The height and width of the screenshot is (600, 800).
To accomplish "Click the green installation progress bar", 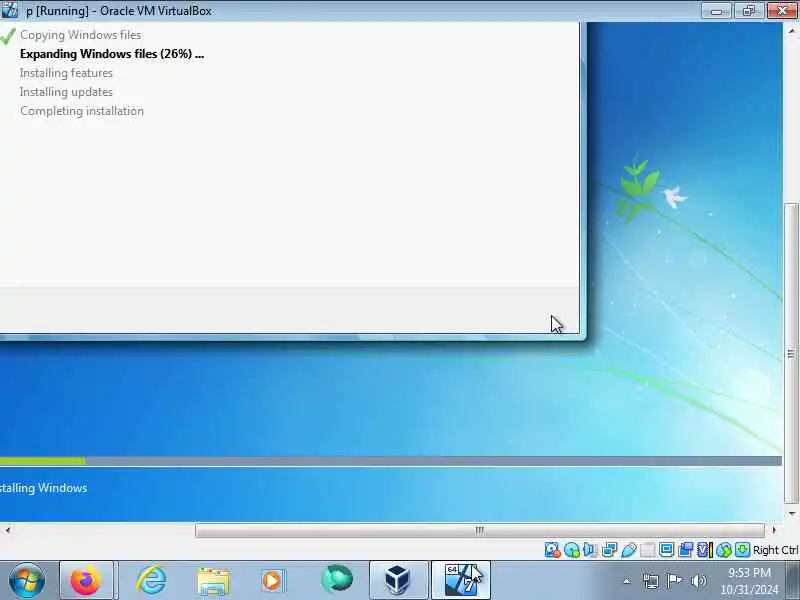I will coord(42,461).
